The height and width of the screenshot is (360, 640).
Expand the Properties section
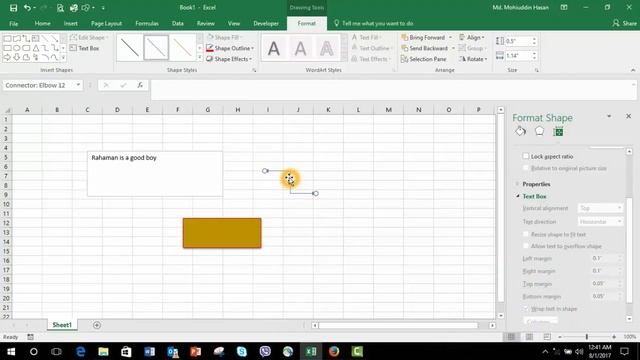pyautogui.click(x=536, y=184)
